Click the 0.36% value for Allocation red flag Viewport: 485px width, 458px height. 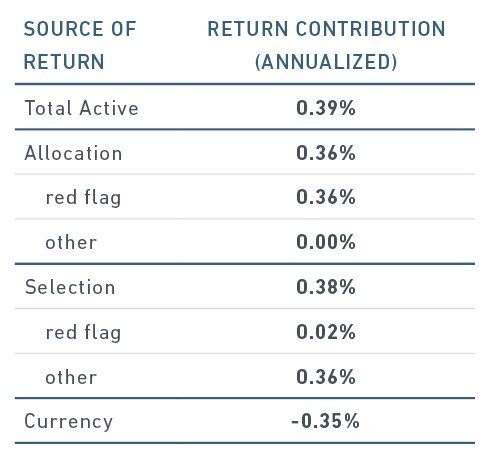point(326,197)
